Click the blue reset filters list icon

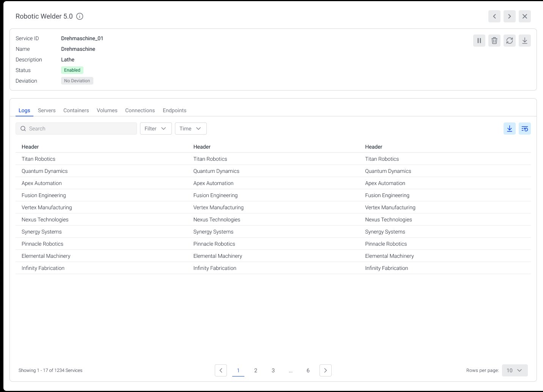point(524,129)
